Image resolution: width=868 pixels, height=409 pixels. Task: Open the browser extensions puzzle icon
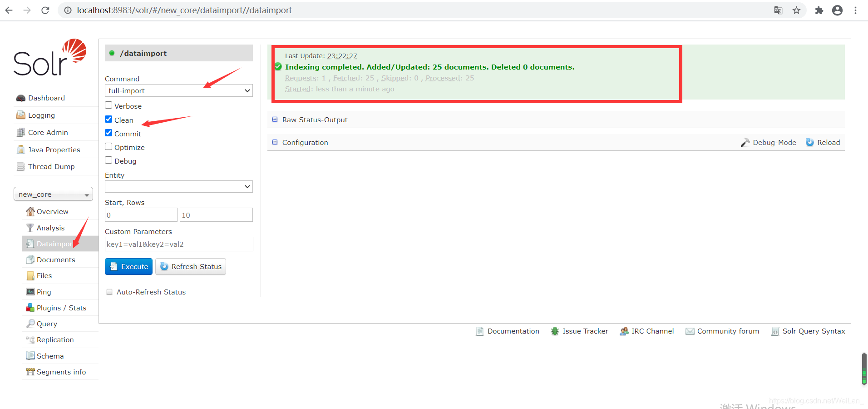coord(819,10)
